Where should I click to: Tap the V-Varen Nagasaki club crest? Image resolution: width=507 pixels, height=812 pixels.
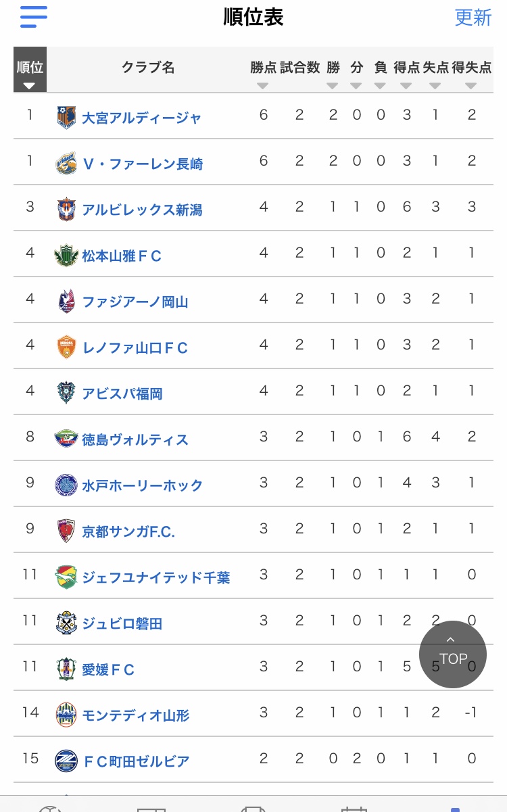66,164
